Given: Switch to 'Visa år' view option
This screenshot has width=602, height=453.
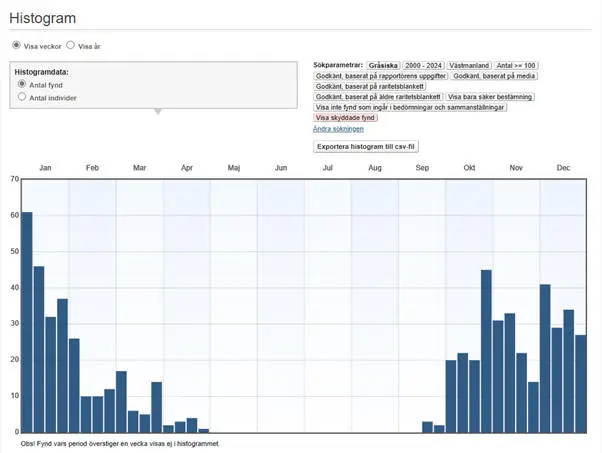Looking at the screenshot, I should pyautogui.click(x=71, y=46).
